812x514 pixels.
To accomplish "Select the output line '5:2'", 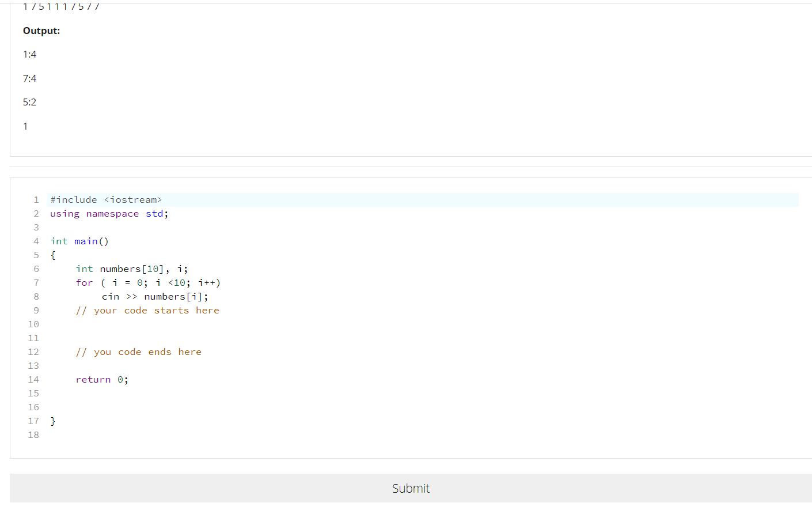I will 29,101.
